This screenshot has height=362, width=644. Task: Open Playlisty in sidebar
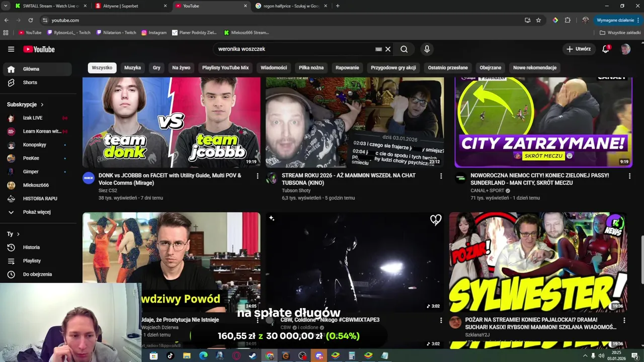tap(36, 261)
